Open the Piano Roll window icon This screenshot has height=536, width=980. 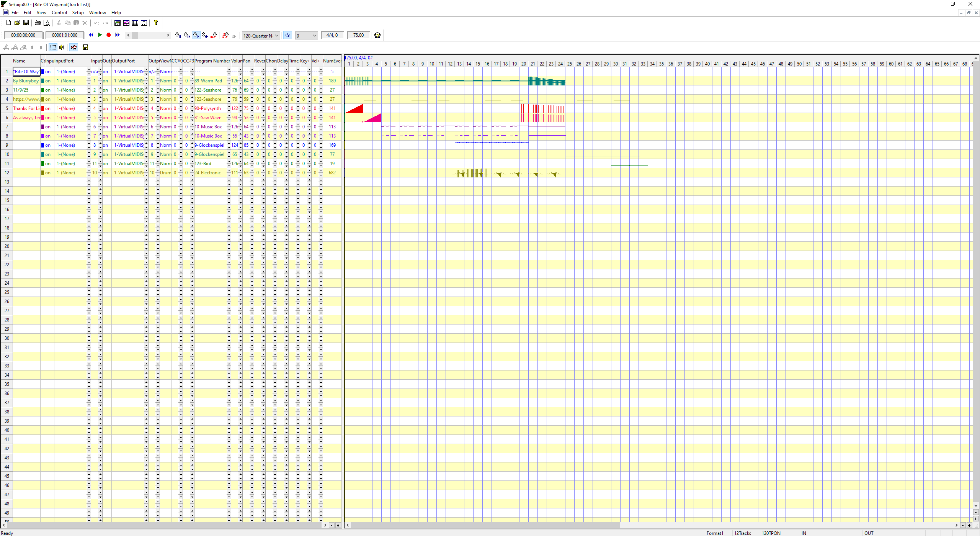point(126,23)
